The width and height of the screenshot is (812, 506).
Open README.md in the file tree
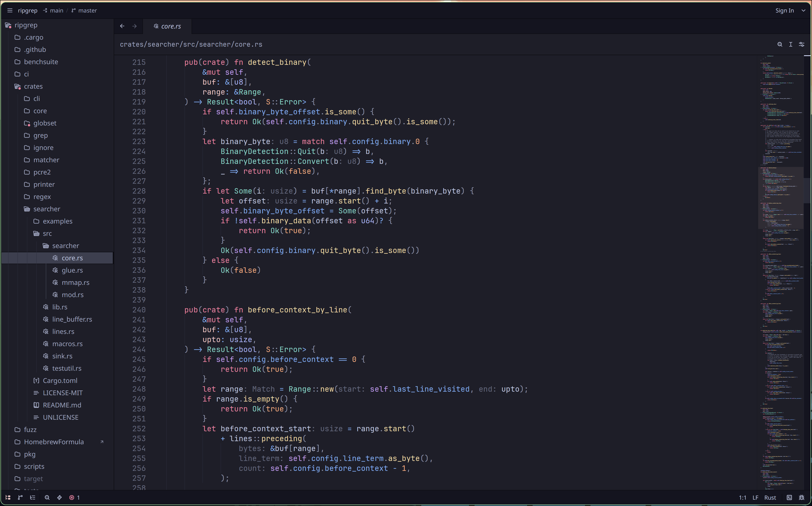tap(58, 405)
